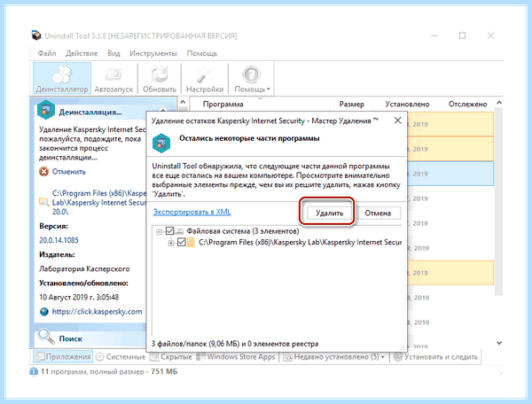Sort by the Размер column header
This screenshot has height=404, width=532.
point(351,105)
